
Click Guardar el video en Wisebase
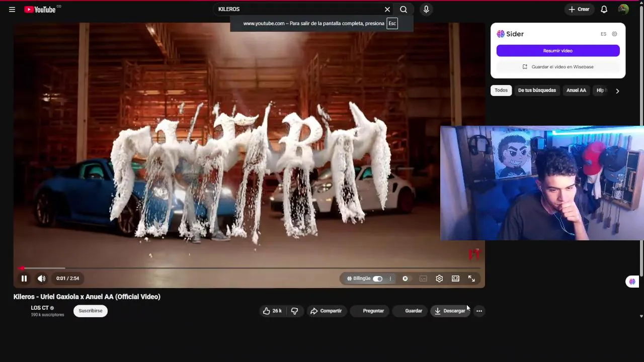coord(558,67)
